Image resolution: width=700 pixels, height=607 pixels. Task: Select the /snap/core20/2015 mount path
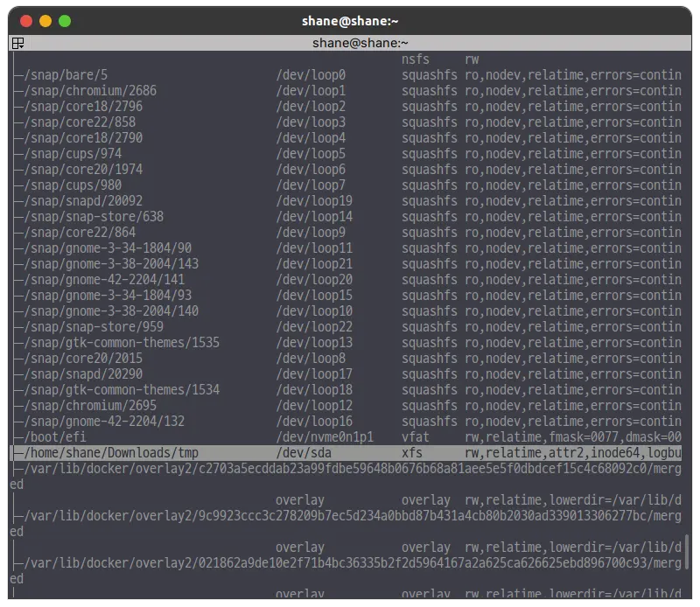coord(83,359)
